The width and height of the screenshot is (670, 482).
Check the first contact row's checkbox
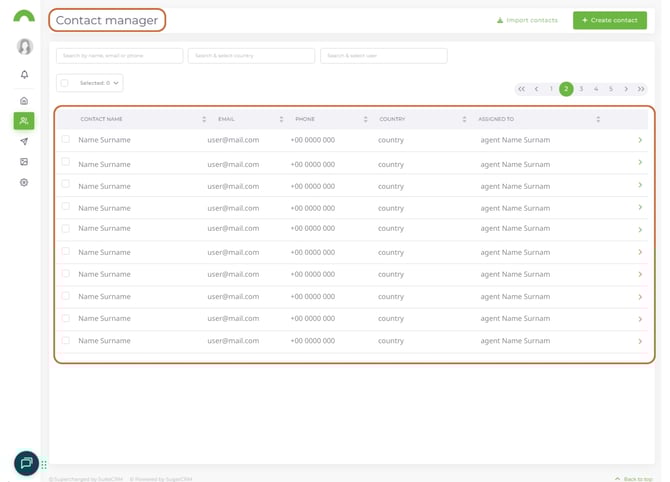(65, 139)
